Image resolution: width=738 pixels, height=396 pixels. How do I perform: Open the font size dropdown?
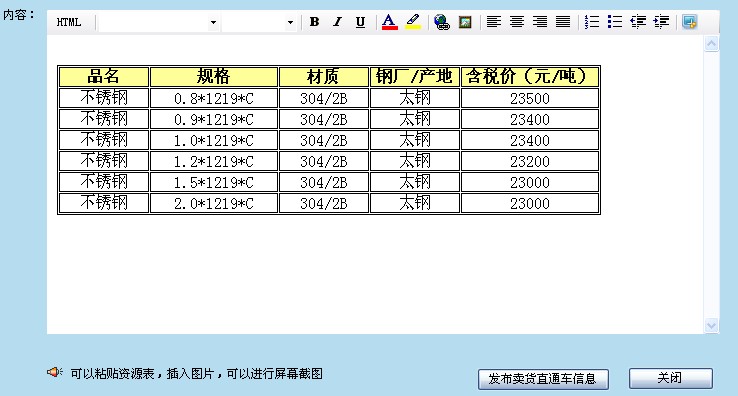pyautogui.click(x=259, y=22)
